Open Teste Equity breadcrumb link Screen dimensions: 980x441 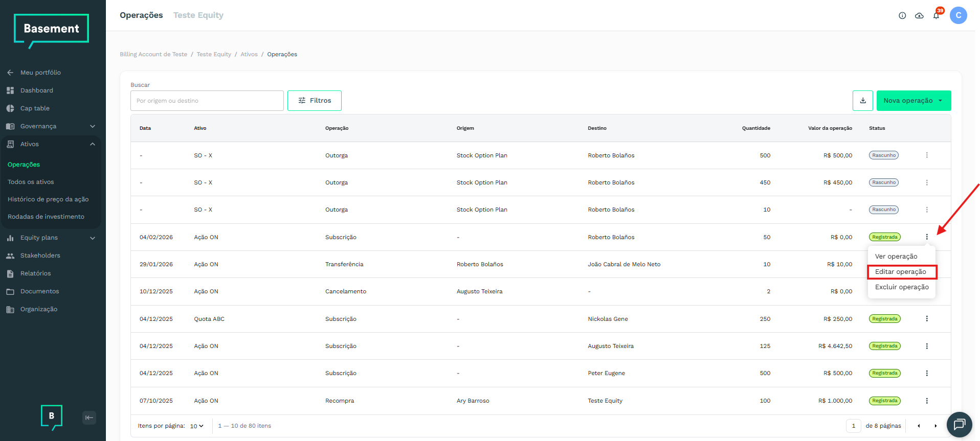214,54
